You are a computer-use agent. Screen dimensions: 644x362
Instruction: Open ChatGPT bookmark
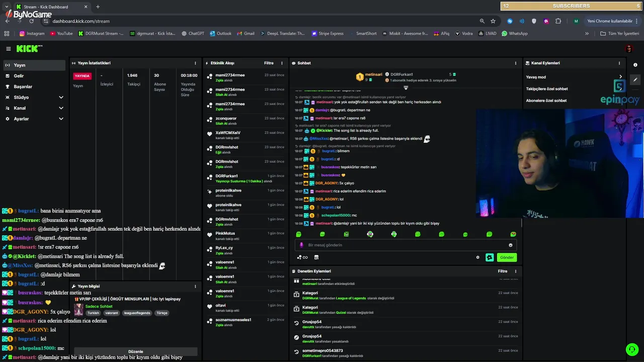pyautogui.click(x=193, y=34)
